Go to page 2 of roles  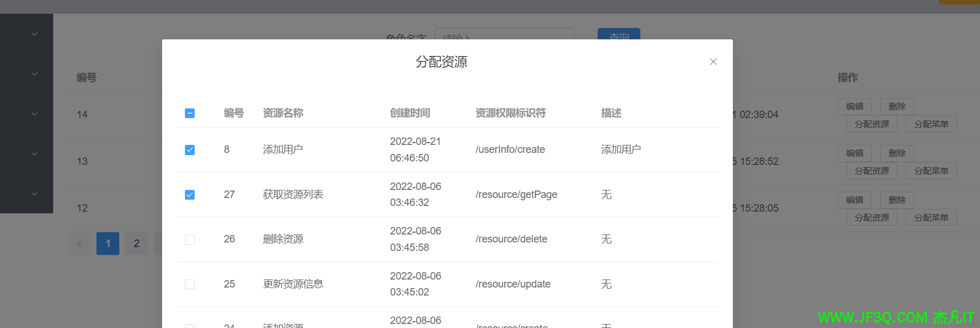tap(136, 244)
